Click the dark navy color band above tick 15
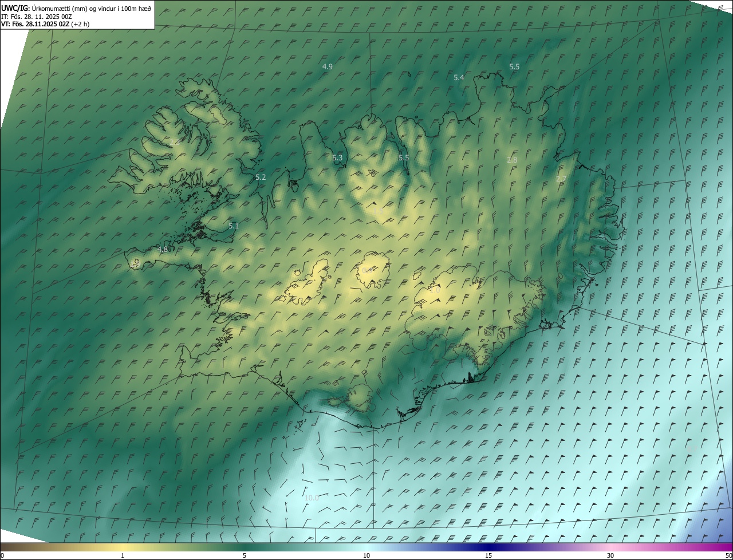Image resolution: width=733 pixels, height=560 pixels. point(488,547)
